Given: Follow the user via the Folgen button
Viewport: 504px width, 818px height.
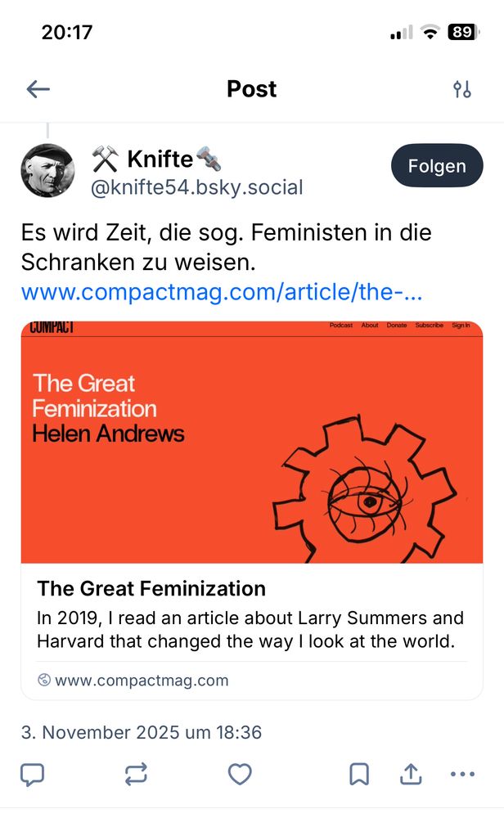Looking at the screenshot, I should (x=437, y=165).
